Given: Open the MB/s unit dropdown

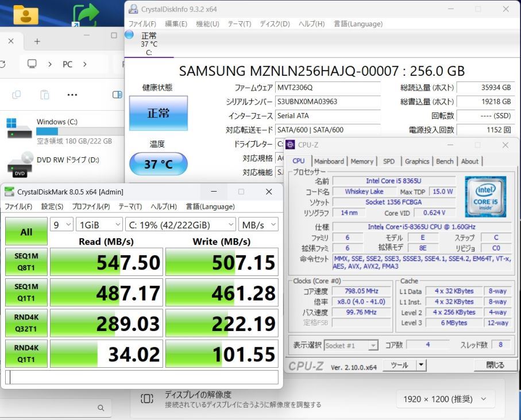Looking at the screenshot, I should [258, 225].
